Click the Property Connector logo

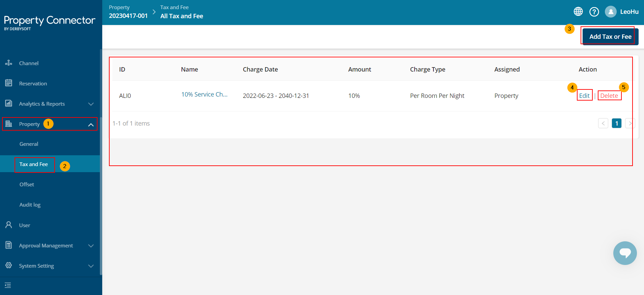(50, 22)
